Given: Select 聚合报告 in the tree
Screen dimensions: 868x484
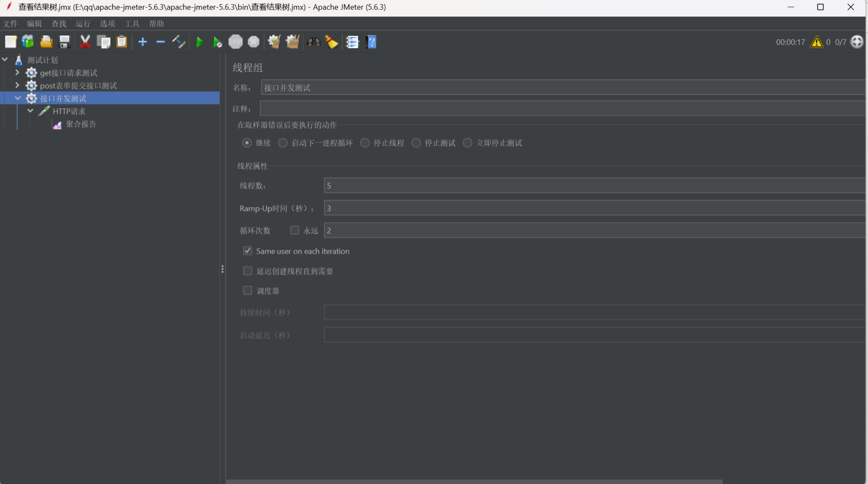Looking at the screenshot, I should (81, 124).
